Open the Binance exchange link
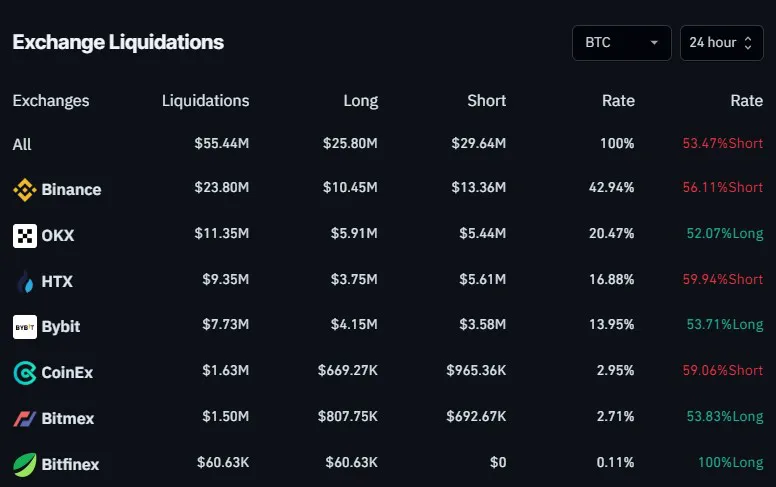776x487 pixels. (x=71, y=189)
